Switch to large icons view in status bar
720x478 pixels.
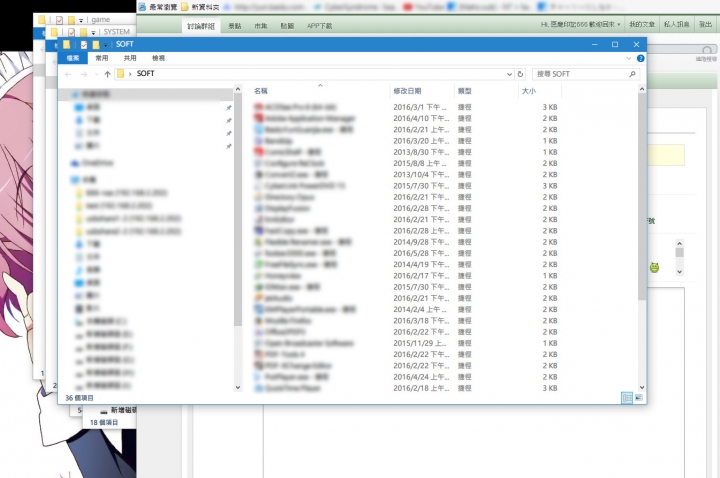click(639, 398)
